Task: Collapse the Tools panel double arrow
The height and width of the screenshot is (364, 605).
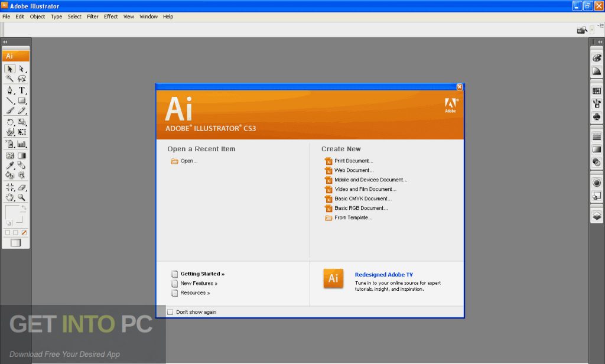Action: coord(5,42)
